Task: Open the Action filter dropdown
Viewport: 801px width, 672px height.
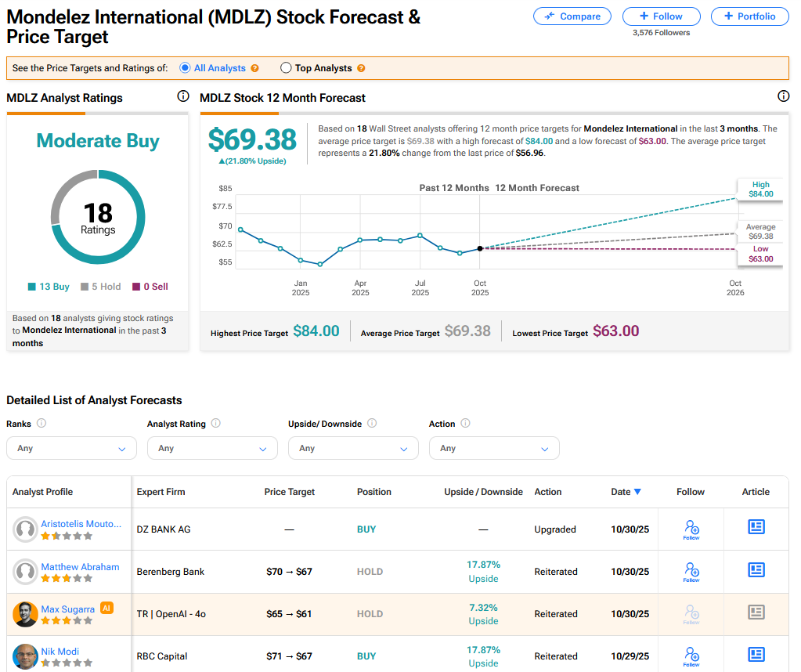Action: click(x=494, y=448)
